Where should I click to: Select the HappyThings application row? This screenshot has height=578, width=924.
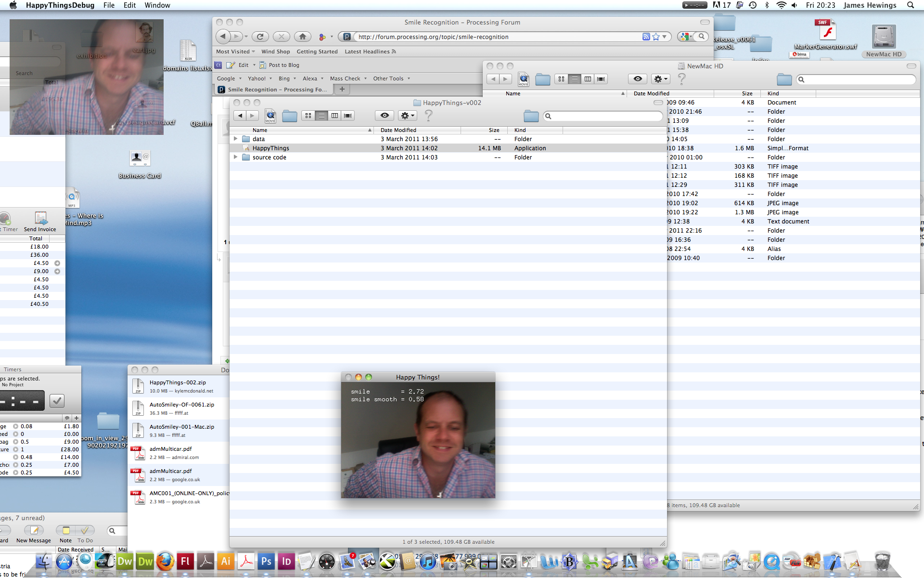(448, 148)
